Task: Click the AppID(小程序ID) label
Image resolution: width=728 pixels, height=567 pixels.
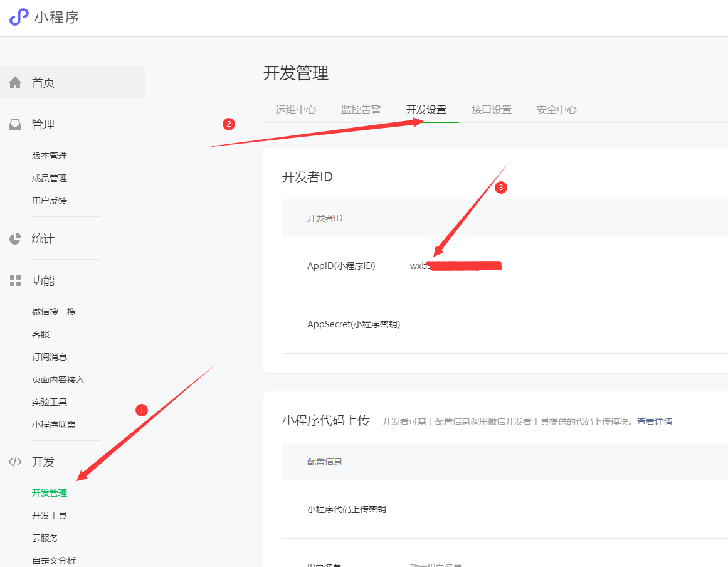Action: coord(341,265)
